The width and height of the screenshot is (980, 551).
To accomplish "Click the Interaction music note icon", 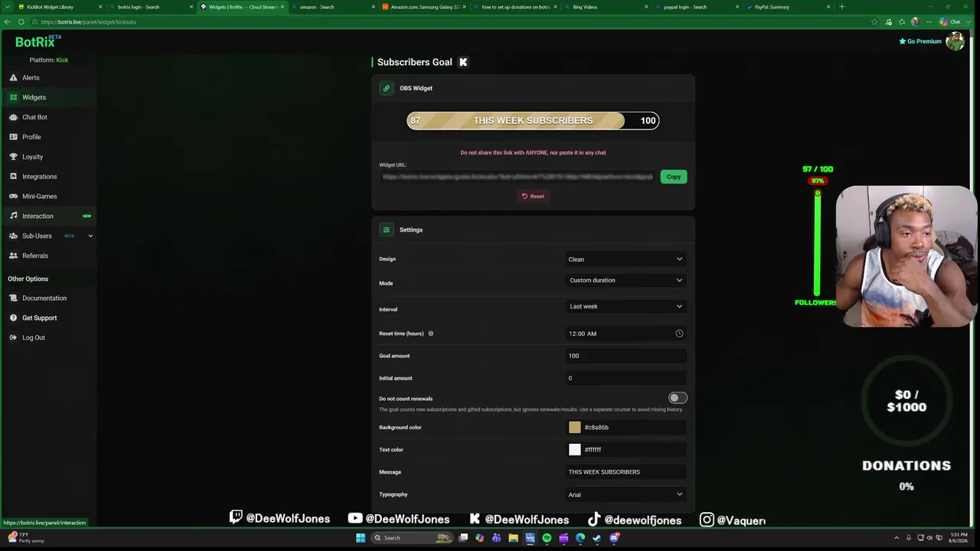I will (14, 216).
